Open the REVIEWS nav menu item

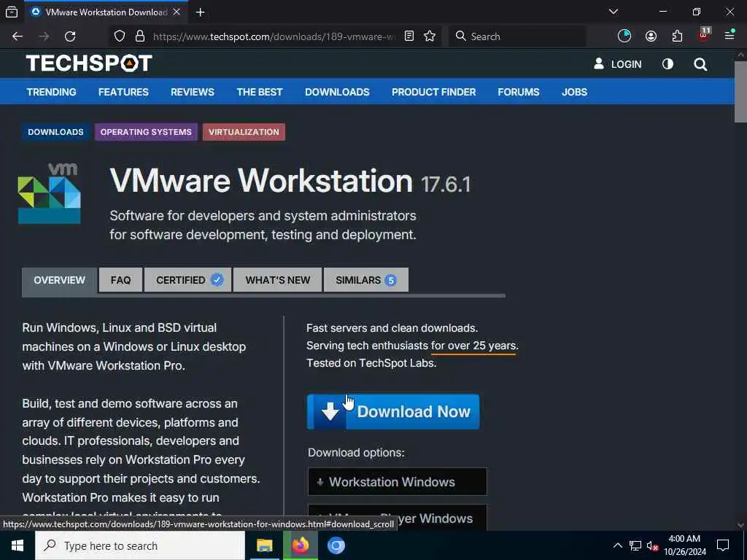193,92
